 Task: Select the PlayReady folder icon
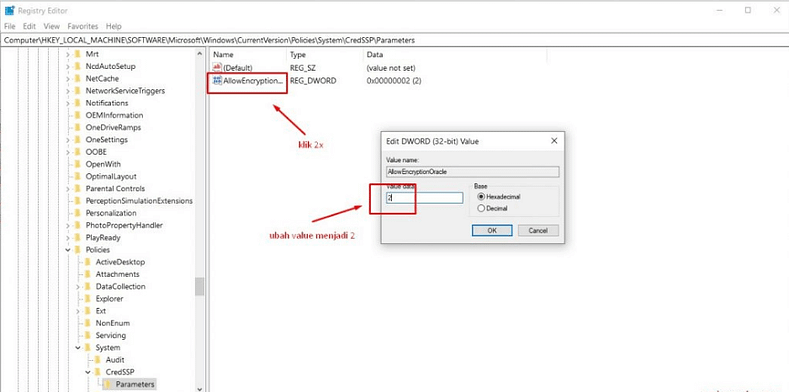[77, 238]
